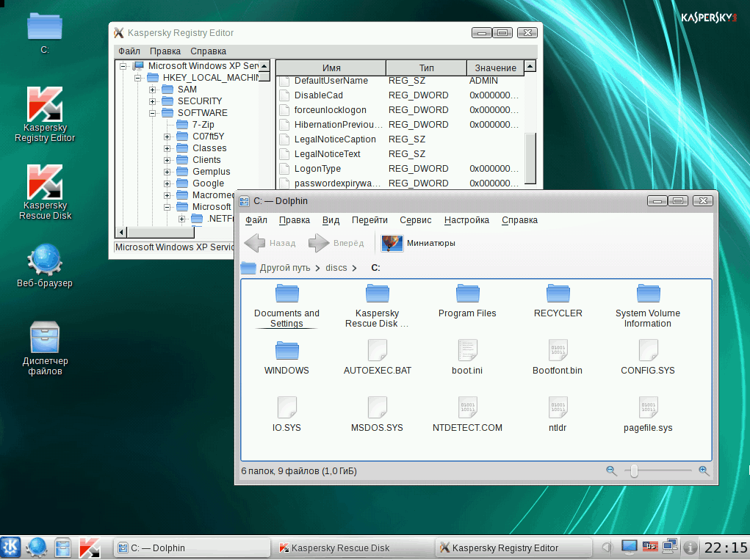Select the LegalNoticeCaption registry value
750x560 pixels.
point(334,139)
